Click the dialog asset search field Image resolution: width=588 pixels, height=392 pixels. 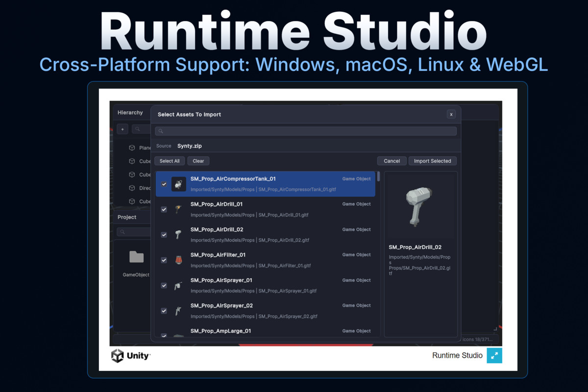click(x=306, y=131)
